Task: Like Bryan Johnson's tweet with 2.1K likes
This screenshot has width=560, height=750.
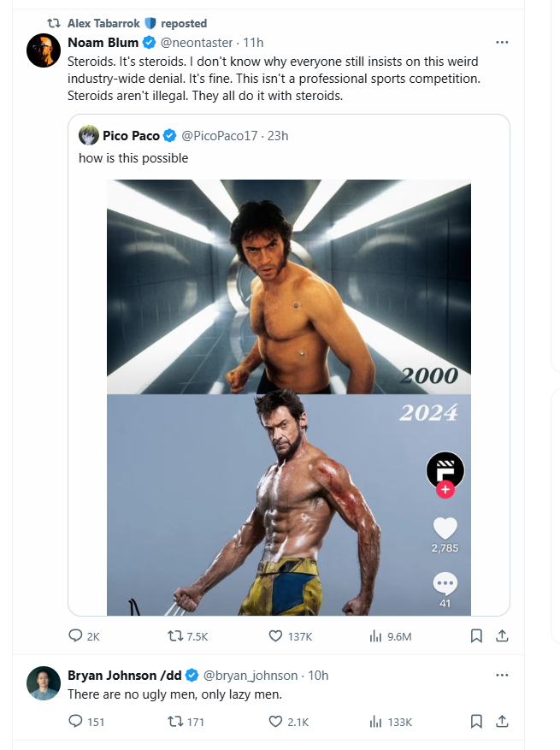Action: coord(275,722)
